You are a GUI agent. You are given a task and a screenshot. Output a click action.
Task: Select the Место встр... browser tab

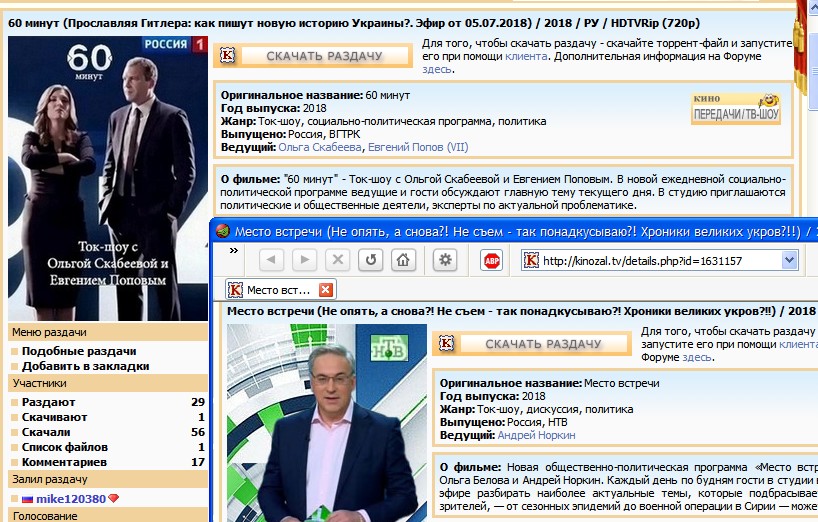(270, 290)
